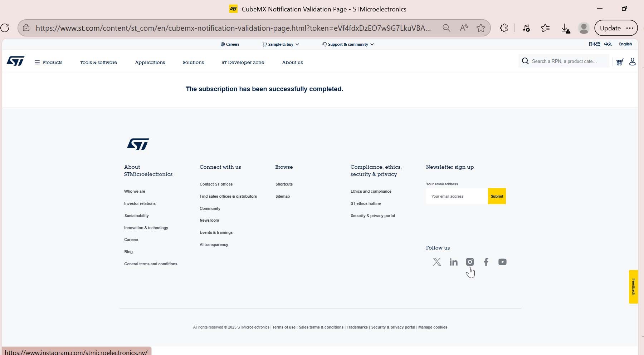Open Find sales offices & distributors
644x355 pixels.
point(228,196)
